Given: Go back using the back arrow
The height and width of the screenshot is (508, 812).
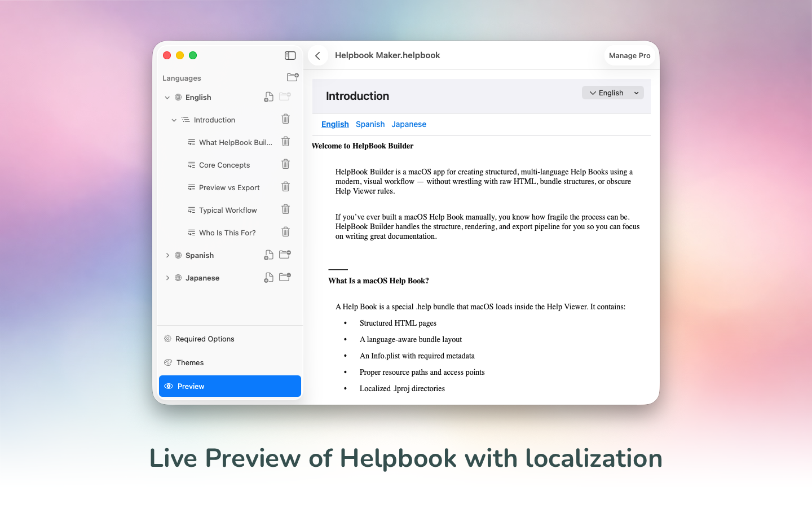Looking at the screenshot, I should [318, 55].
